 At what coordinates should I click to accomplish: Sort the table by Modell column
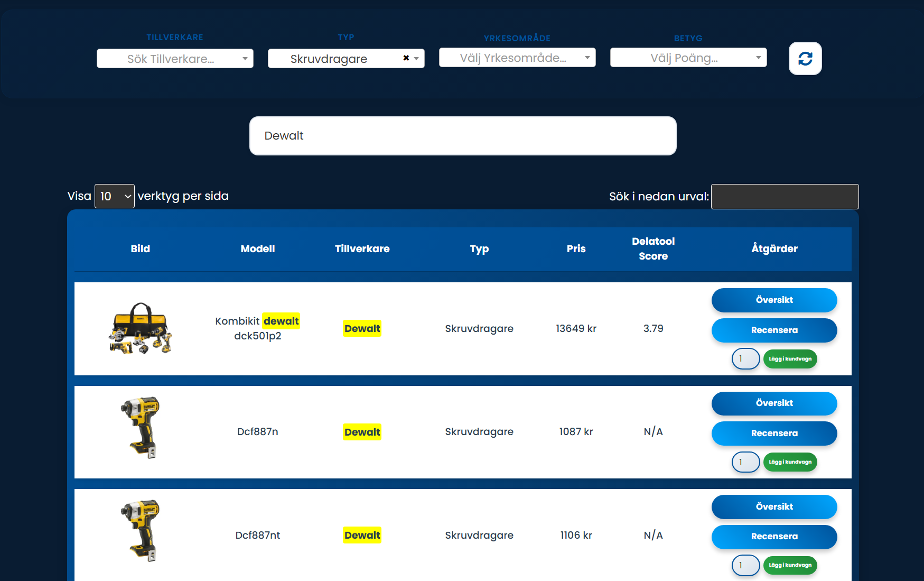coord(257,249)
